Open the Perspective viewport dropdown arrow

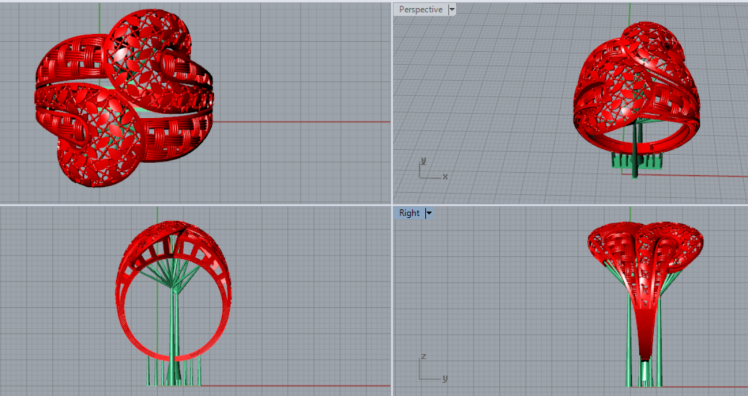tap(452, 10)
